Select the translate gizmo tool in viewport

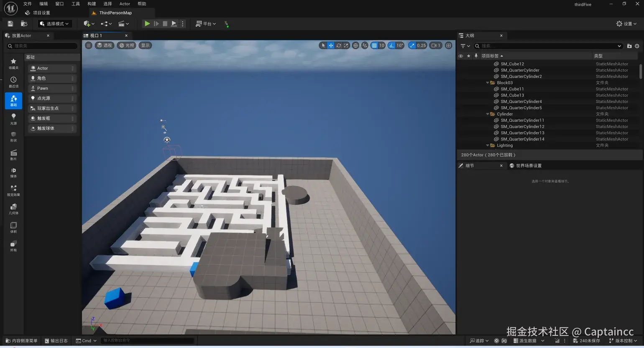pos(331,46)
